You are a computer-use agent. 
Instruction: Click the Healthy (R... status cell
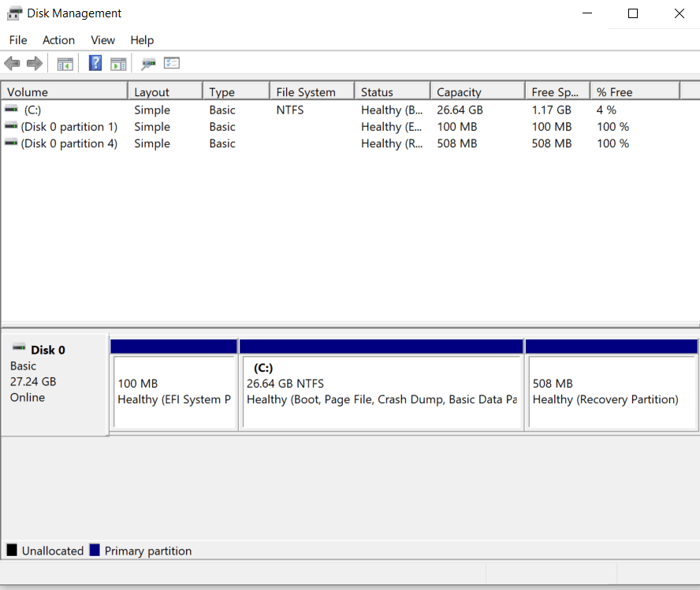tap(392, 143)
